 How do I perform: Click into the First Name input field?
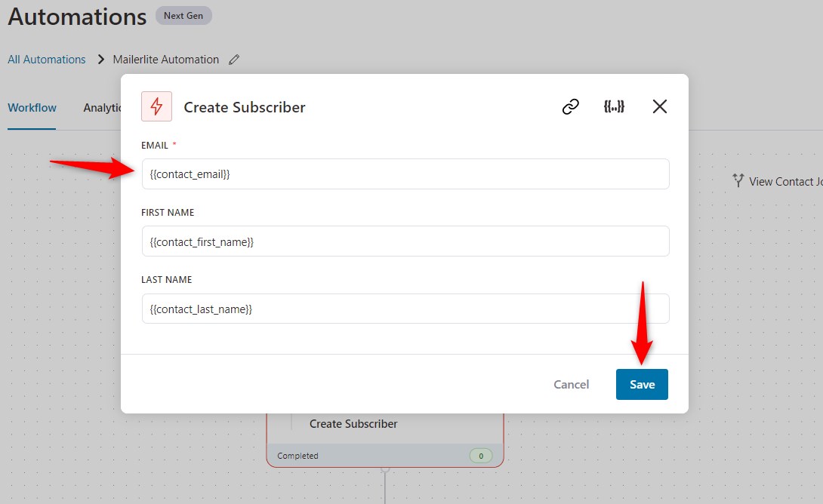click(x=405, y=241)
